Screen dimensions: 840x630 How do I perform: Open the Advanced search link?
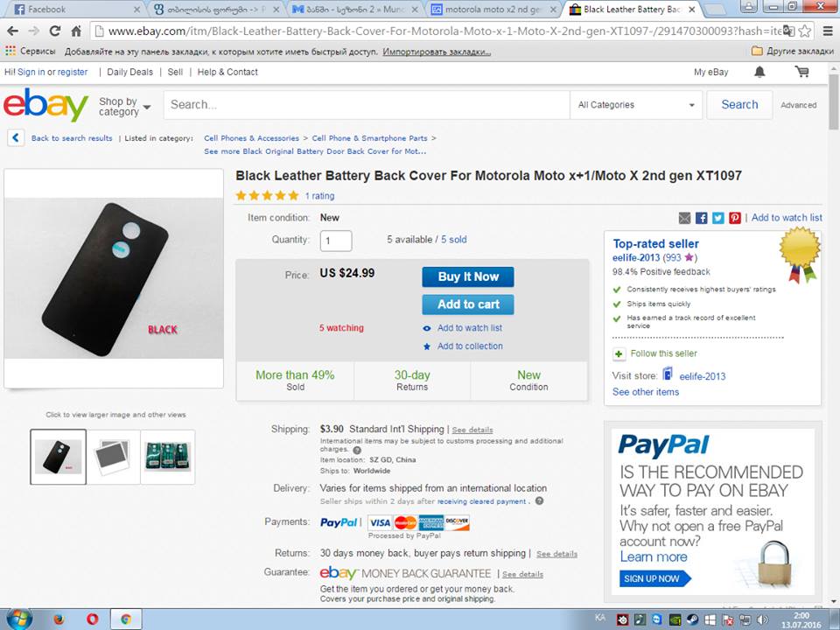(x=798, y=105)
